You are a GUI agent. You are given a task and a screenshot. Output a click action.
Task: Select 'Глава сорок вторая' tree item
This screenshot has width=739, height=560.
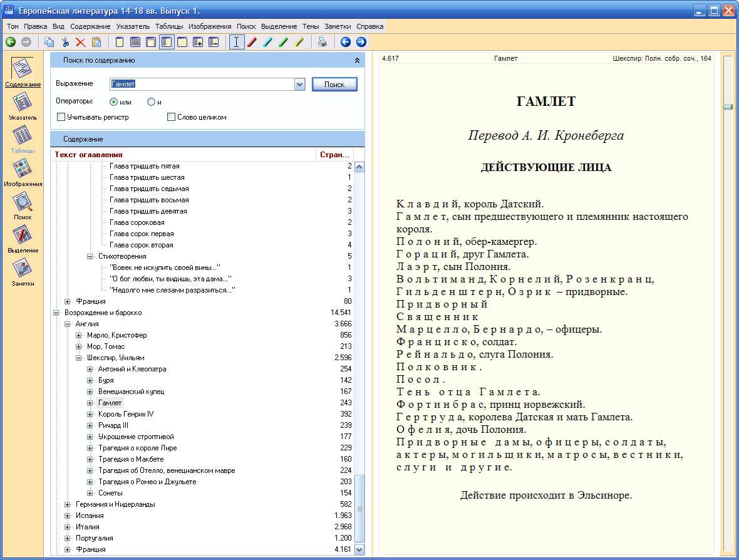pos(142,245)
